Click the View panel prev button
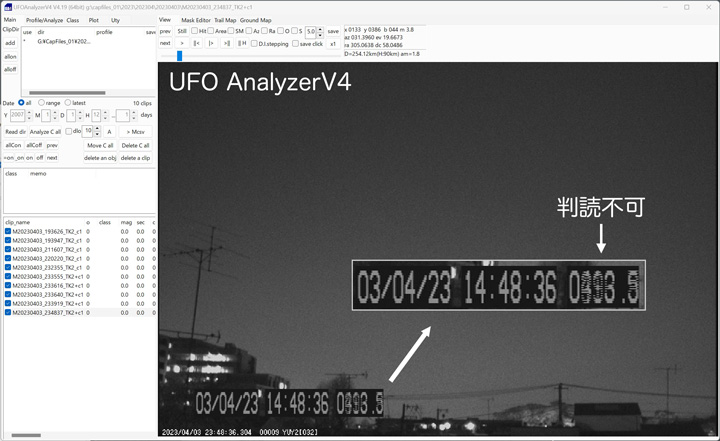Image resolution: width=720 pixels, height=441 pixels. [x=165, y=31]
